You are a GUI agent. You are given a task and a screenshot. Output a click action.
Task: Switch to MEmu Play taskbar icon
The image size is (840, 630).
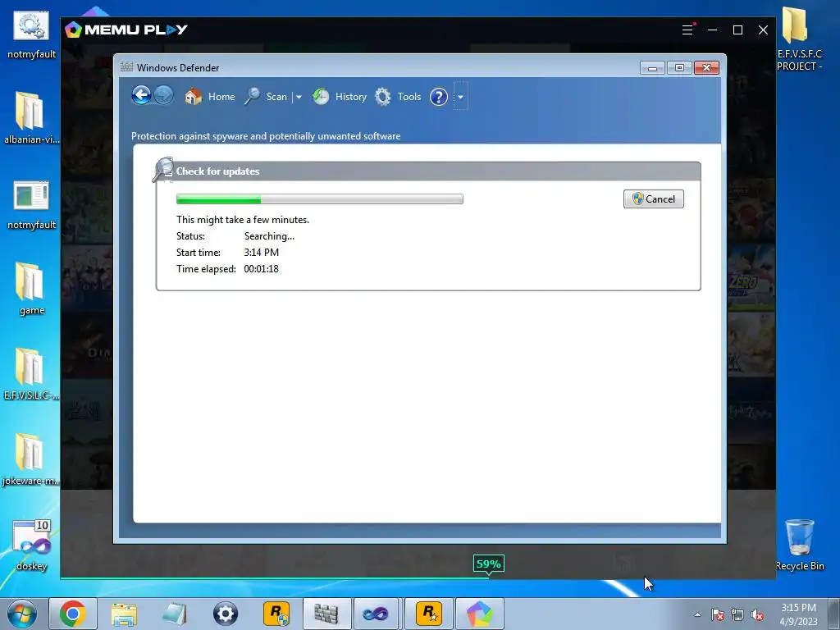(x=479, y=614)
